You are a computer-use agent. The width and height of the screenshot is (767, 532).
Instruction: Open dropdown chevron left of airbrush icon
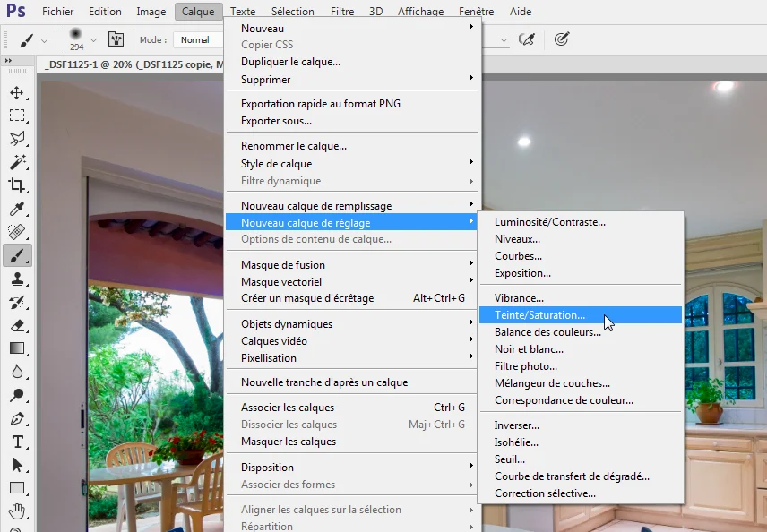(x=504, y=40)
